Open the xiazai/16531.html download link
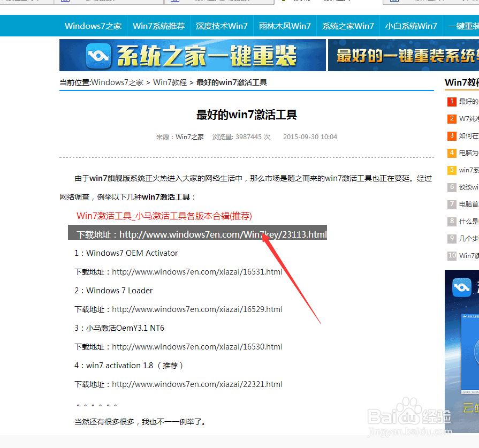 click(197, 272)
